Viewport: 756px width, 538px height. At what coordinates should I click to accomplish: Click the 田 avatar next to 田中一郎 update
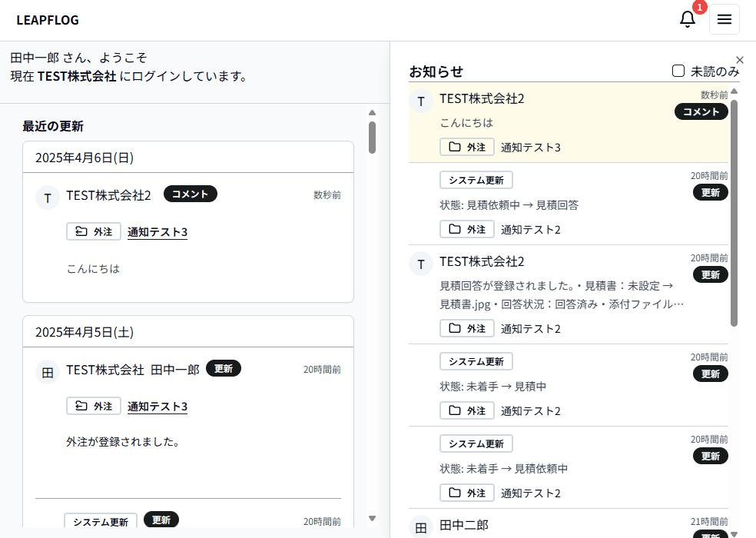[x=48, y=372]
